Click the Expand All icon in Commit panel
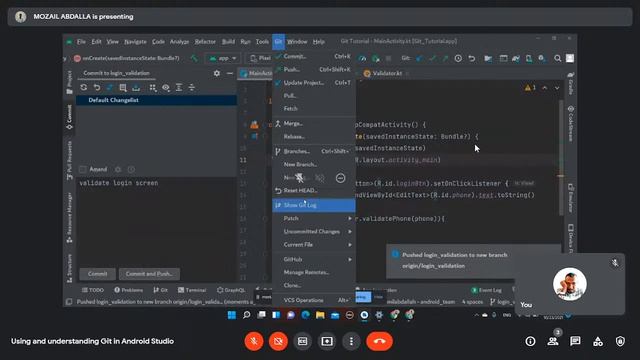Image resolution: width=640 pixels, height=360 pixels. click(x=179, y=87)
